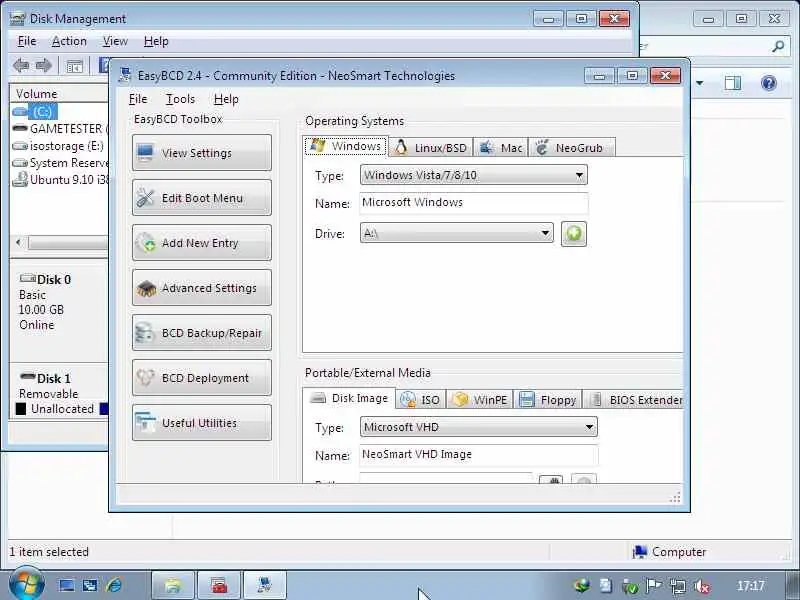
Task: Launch Internet Explorer from taskbar
Action: click(114, 585)
